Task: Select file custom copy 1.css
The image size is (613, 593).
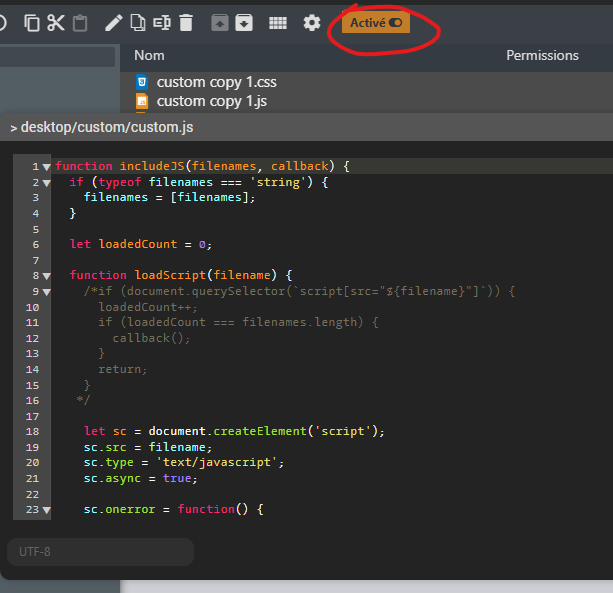Action: point(216,82)
